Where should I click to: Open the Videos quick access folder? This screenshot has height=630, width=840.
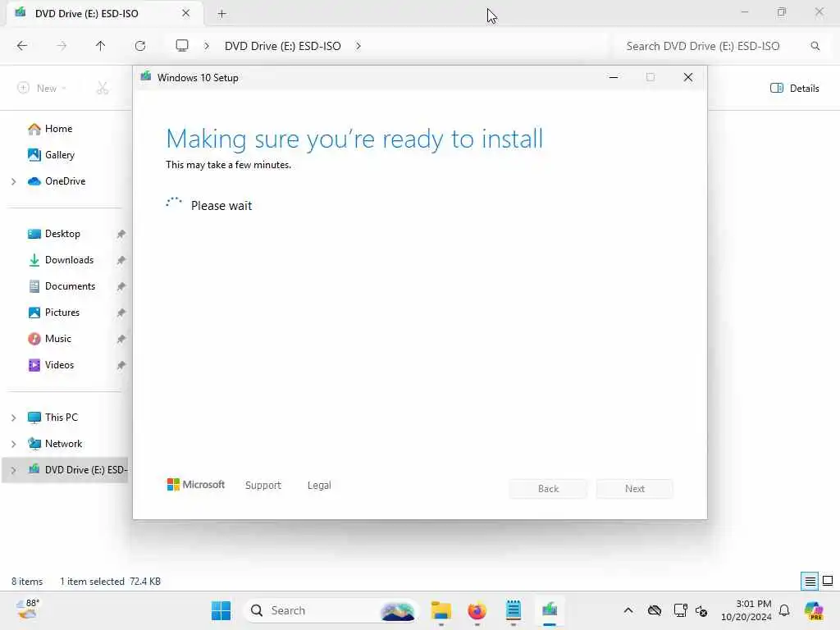click(x=59, y=365)
